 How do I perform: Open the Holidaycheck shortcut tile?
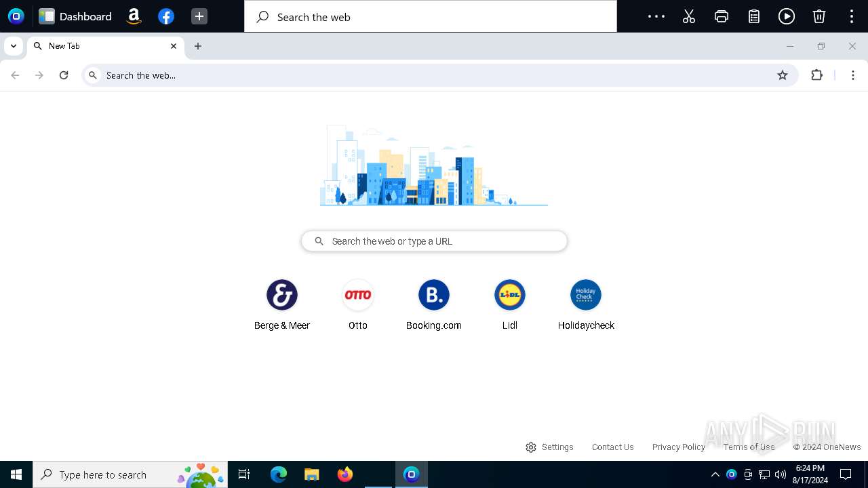point(586,305)
